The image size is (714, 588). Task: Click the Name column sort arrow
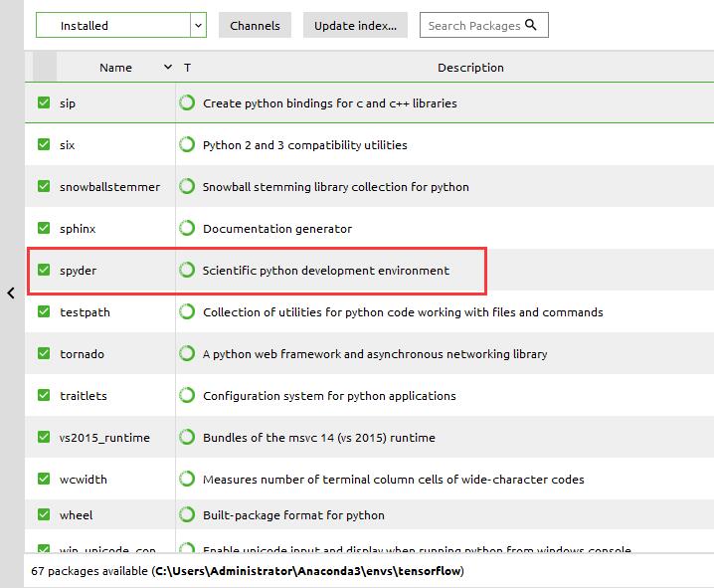(x=167, y=68)
